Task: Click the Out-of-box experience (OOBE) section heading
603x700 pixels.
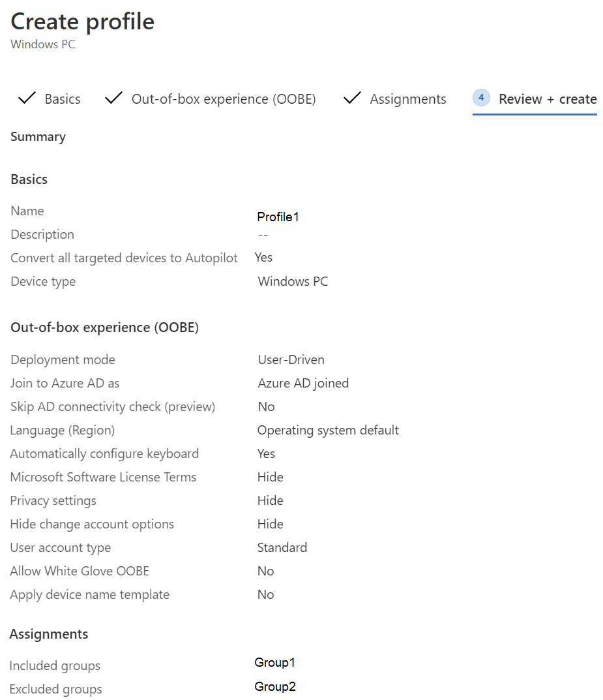Action: [104, 327]
